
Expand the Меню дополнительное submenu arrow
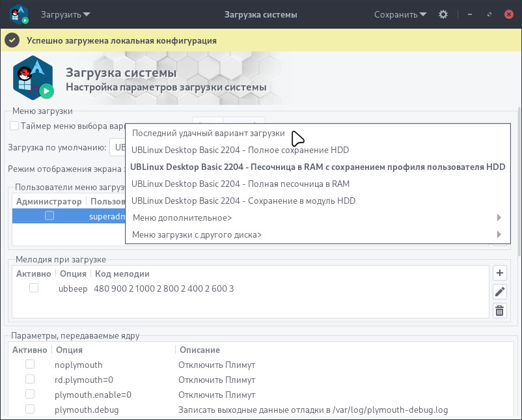(499, 217)
